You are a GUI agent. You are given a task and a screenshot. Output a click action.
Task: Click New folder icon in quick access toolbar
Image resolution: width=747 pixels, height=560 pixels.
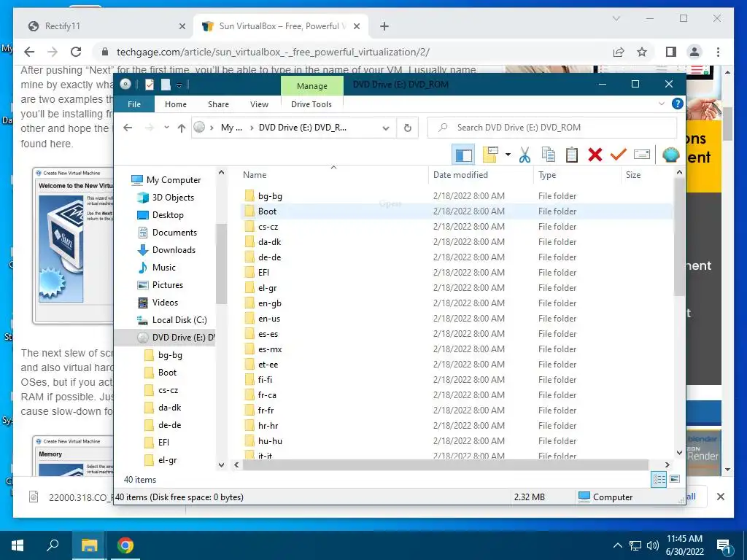click(x=166, y=85)
